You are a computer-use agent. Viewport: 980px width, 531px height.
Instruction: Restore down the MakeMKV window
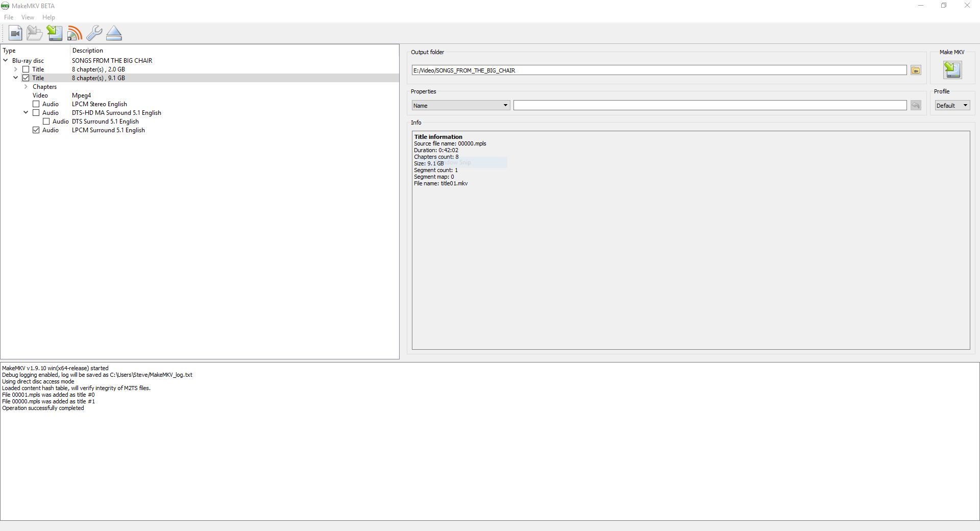pyautogui.click(x=944, y=6)
